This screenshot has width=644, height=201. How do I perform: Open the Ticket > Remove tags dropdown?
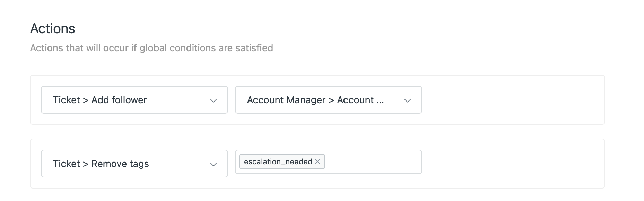[x=134, y=164]
